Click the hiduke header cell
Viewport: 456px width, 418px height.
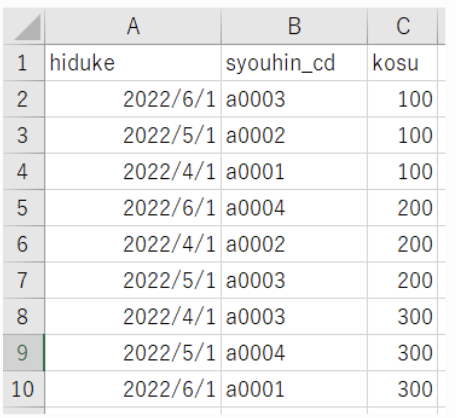pyautogui.click(x=133, y=63)
